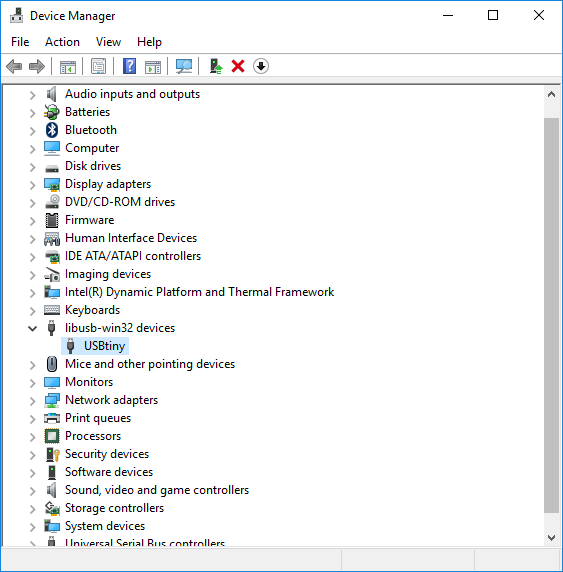Click the red X Uninstall device icon
Screen dimensions: 563x572
coord(238,66)
